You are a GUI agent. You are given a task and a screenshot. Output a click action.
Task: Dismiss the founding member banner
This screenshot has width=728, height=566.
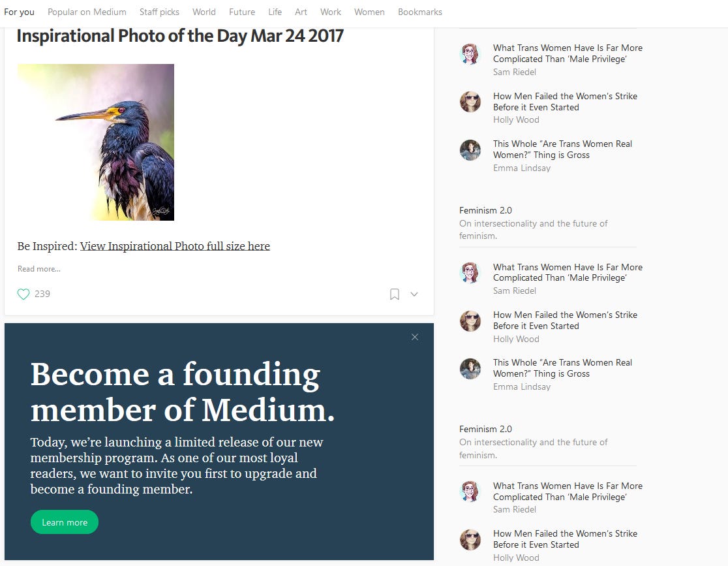point(415,337)
